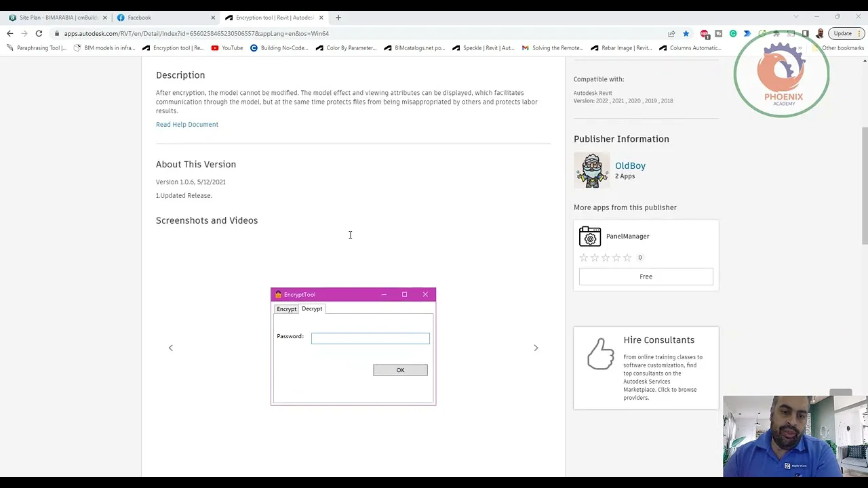This screenshot has height=488, width=868.
Task: Click the share page icon in address bar
Action: coord(671,33)
